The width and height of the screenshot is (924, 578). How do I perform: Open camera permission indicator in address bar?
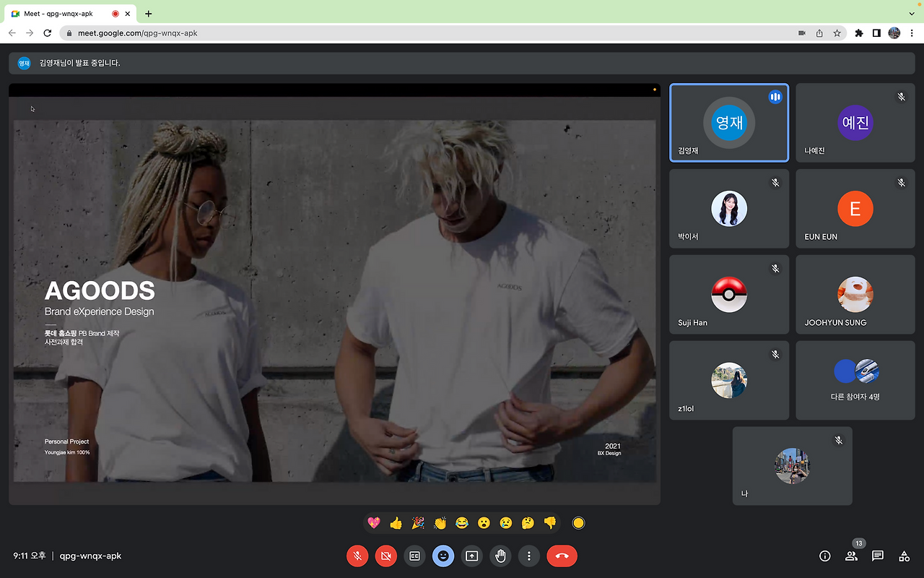801,33
